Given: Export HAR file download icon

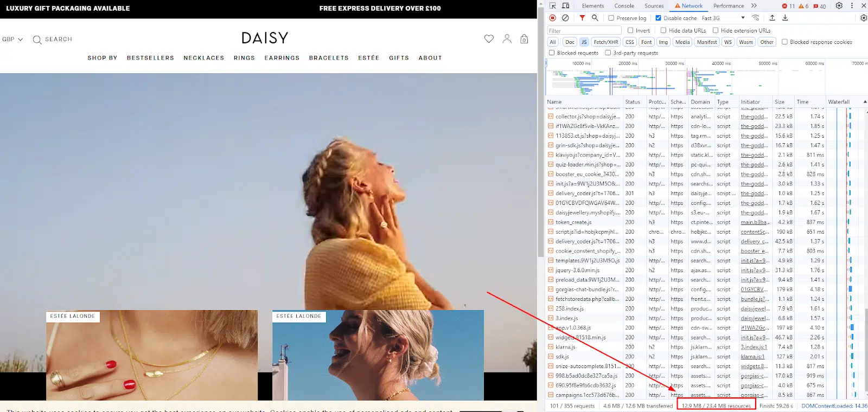Looking at the screenshot, I should (785, 18).
